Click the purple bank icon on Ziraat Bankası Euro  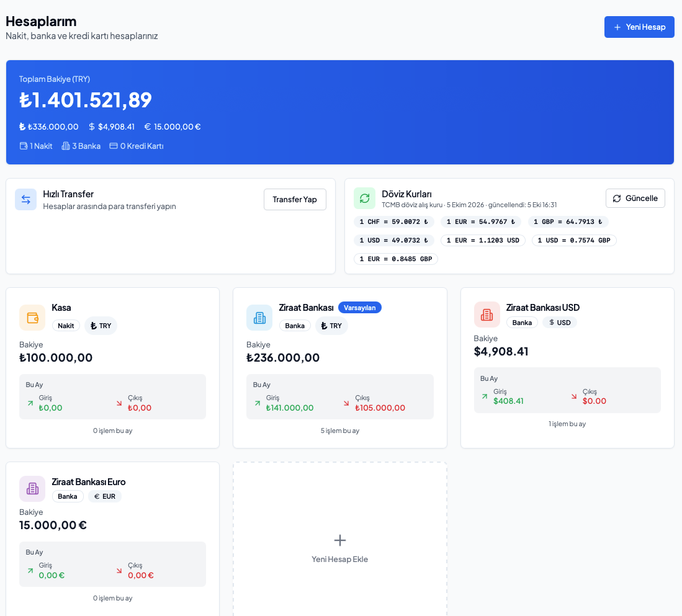point(32,489)
